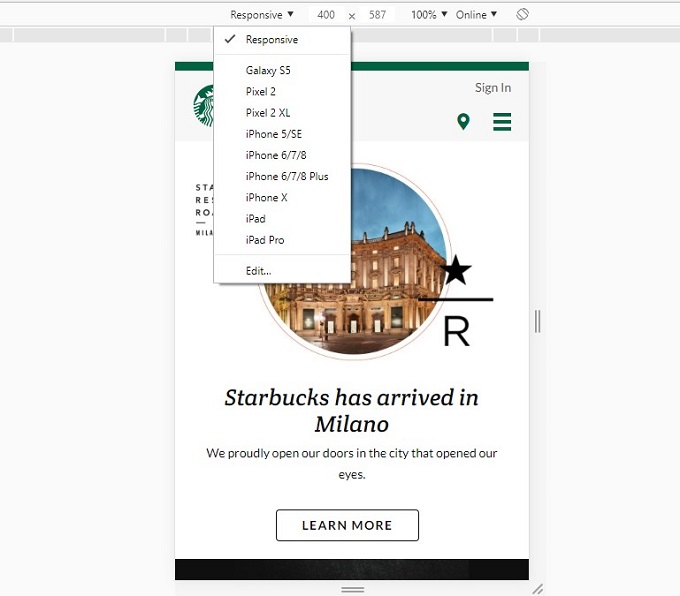Open the Online throttling dropdown
The width and height of the screenshot is (680, 596).
click(x=476, y=15)
